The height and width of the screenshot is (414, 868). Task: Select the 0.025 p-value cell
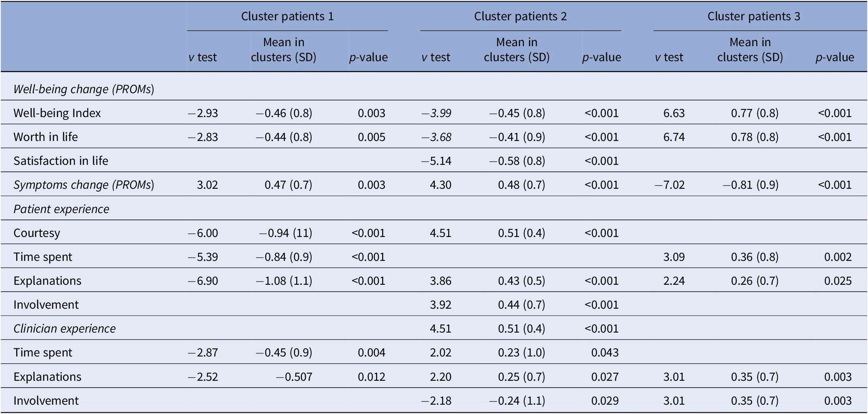pyautogui.click(x=838, y=281)
